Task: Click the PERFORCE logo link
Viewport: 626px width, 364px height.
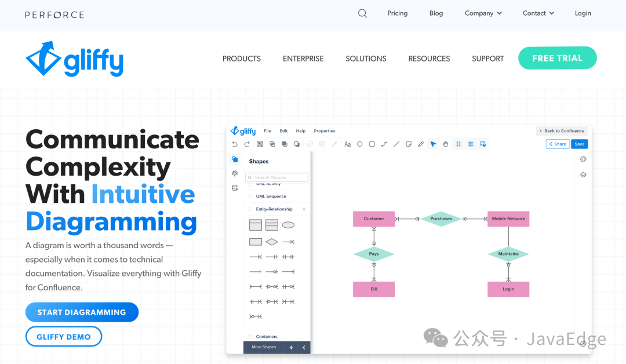Action: point(54,15)
